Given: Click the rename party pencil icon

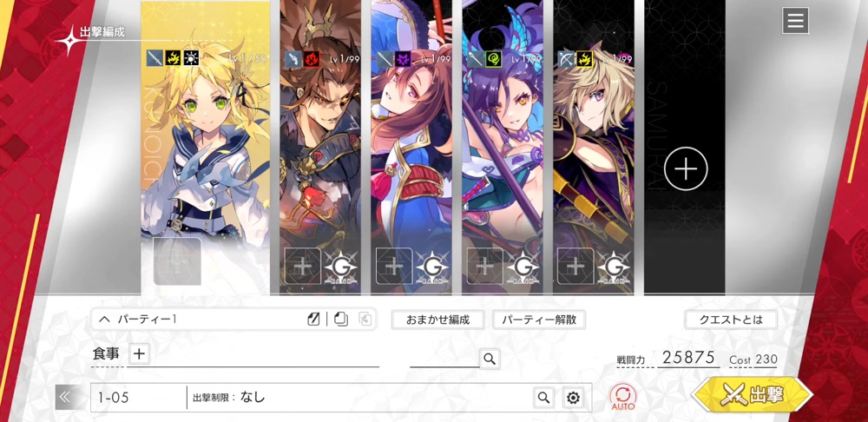Looking at the screenshot, I should point(313,319).
